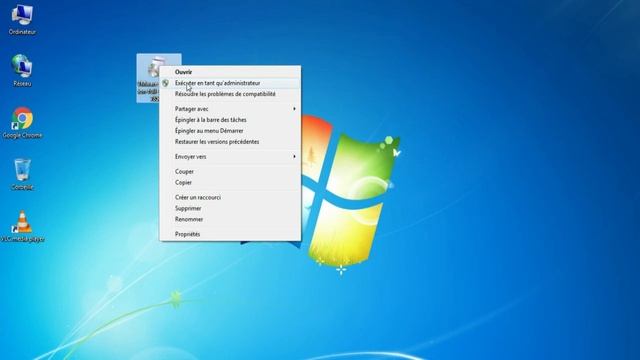Select the Réseau desktop icon
The image size is (640, 360).
(x=22, y=71)
